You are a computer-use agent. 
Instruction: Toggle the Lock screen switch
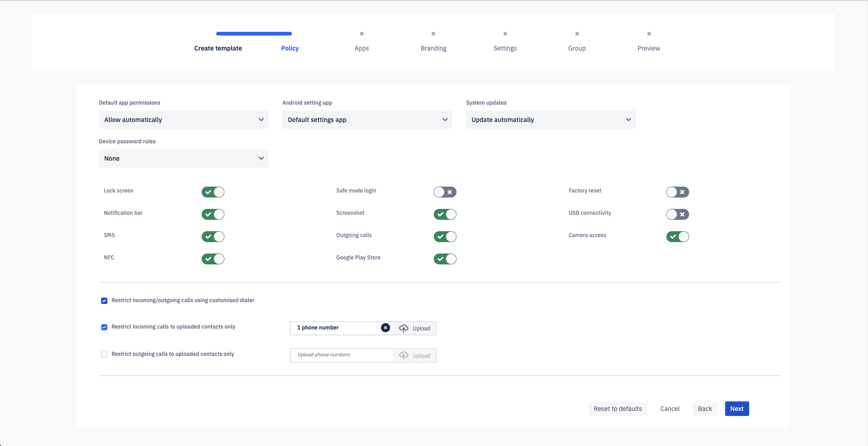[213, 192]
